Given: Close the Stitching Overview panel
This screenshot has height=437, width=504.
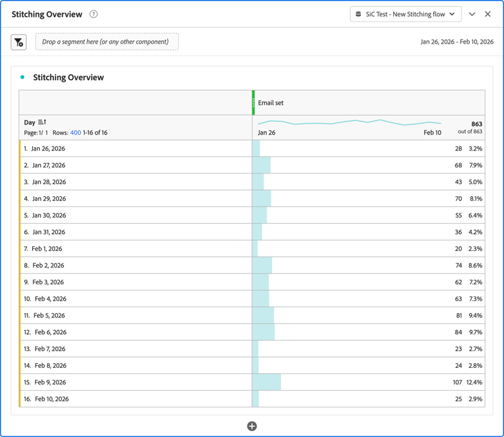Looking at the screenshot, I should tap(488, 14).
